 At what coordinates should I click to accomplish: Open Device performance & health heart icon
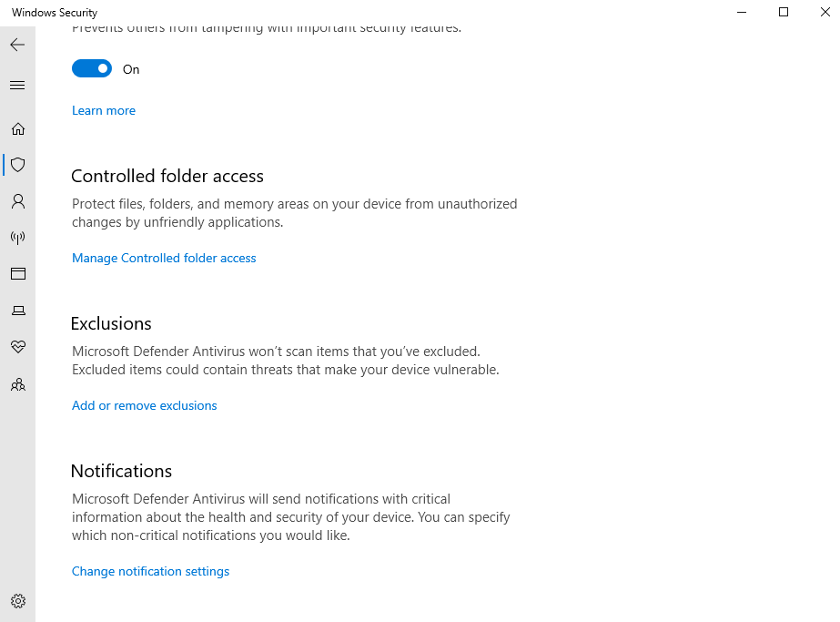point(17,347)
